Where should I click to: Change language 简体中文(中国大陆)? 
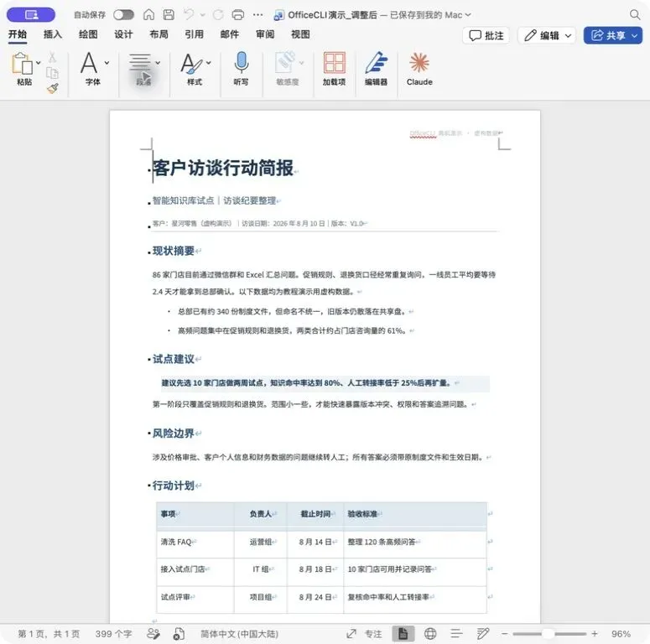239,634
